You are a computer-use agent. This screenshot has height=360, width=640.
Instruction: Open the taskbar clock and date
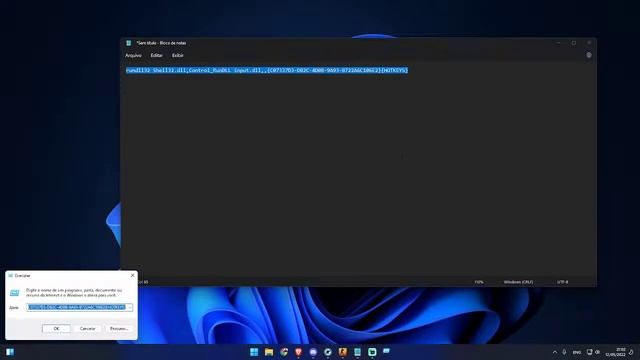616,352
